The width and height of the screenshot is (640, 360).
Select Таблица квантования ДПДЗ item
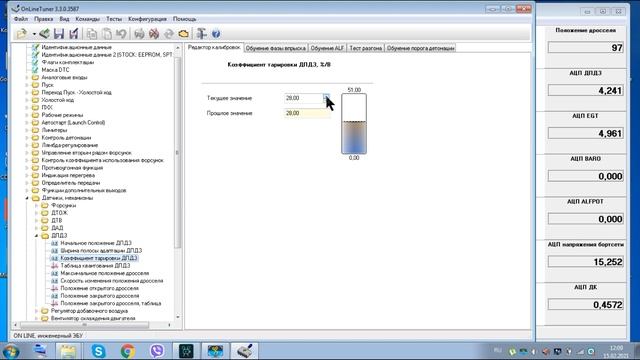95,266
